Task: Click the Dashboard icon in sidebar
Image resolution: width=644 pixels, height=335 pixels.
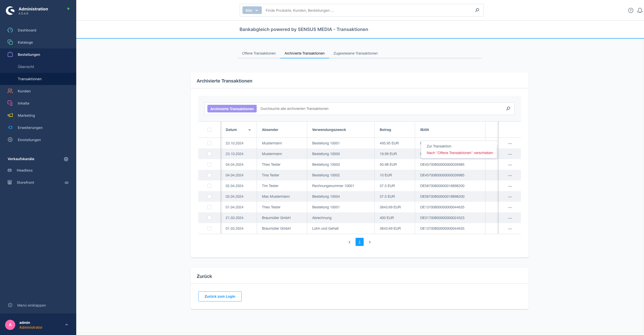Action: point(10,30)
